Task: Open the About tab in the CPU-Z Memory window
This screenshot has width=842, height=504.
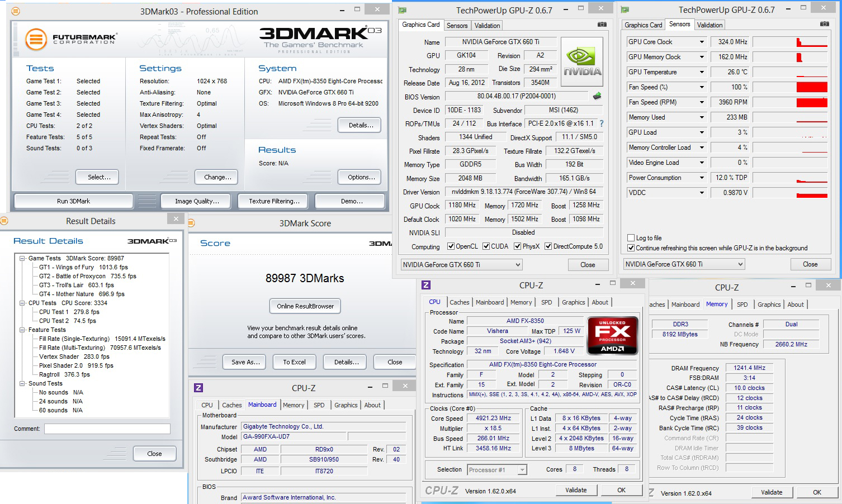Action: click(796, 305)
